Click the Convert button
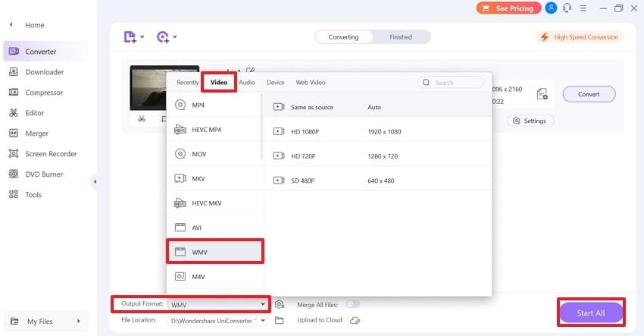The width and height of the screenshot is (644, 336). pyautogui.click(x=589, y=94)
